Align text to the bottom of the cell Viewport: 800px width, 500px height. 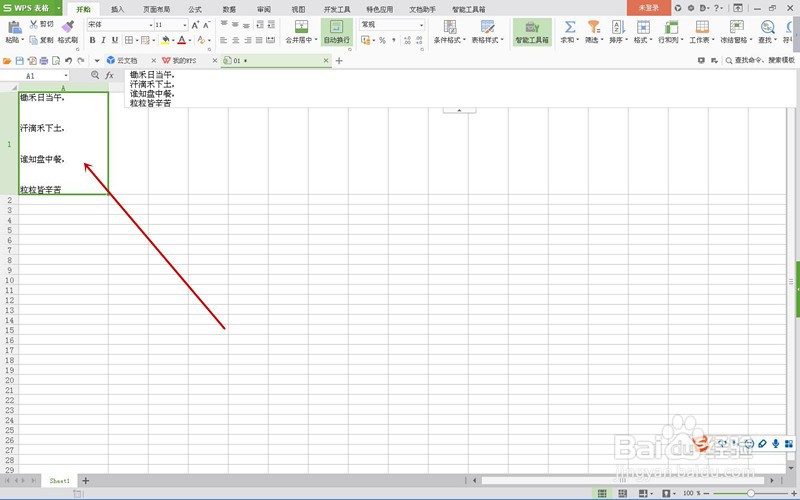[246, 24]
